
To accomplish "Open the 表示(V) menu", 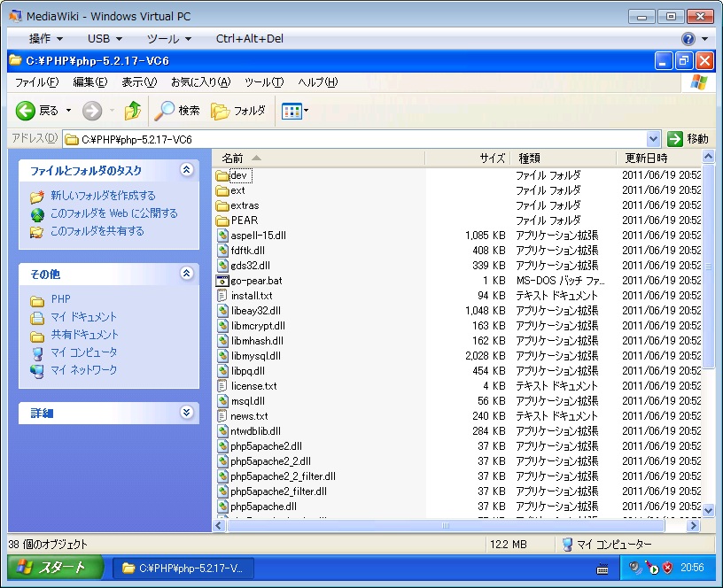I will [x=139, y=82].
